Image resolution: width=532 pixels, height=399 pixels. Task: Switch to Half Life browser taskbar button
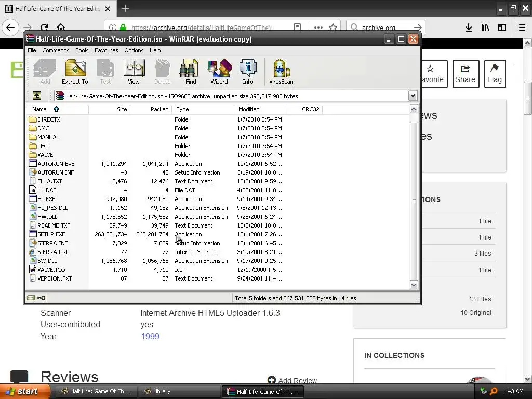pos(96,391)
